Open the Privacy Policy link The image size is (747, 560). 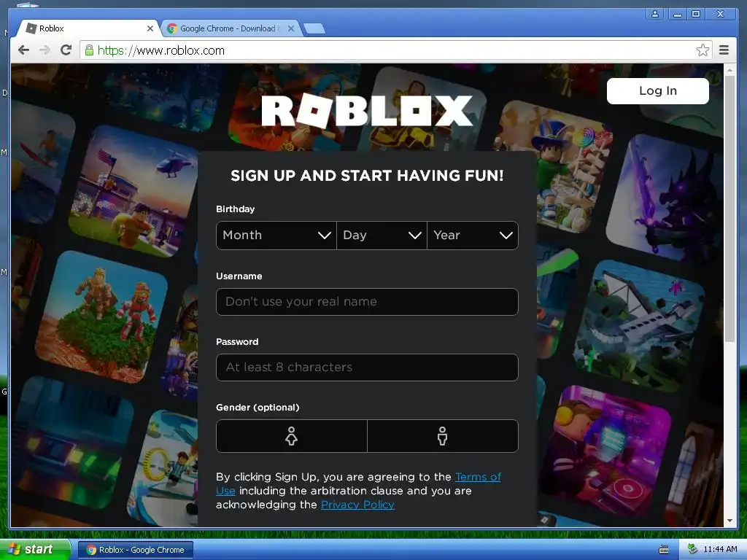point(357,505)
